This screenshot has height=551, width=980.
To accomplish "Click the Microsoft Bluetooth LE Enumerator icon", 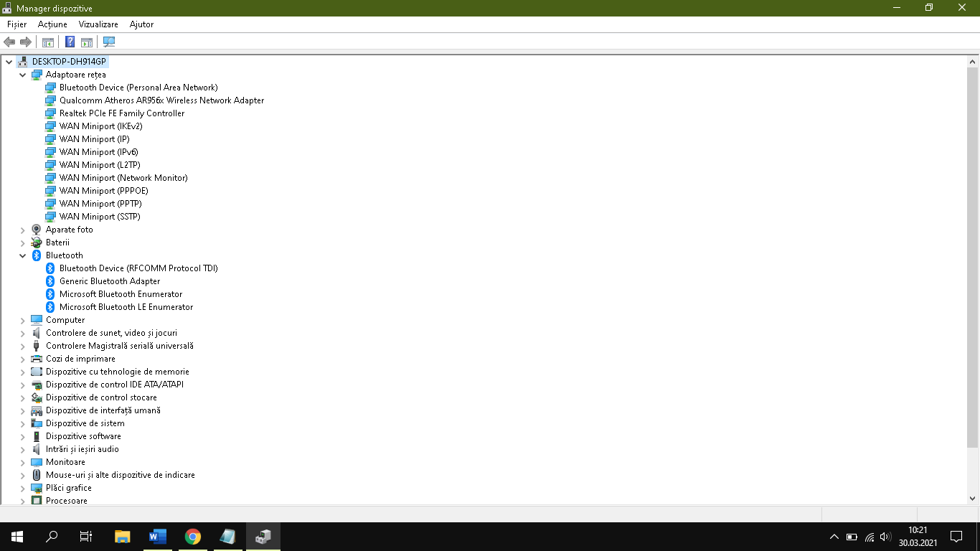I will 50,307.
